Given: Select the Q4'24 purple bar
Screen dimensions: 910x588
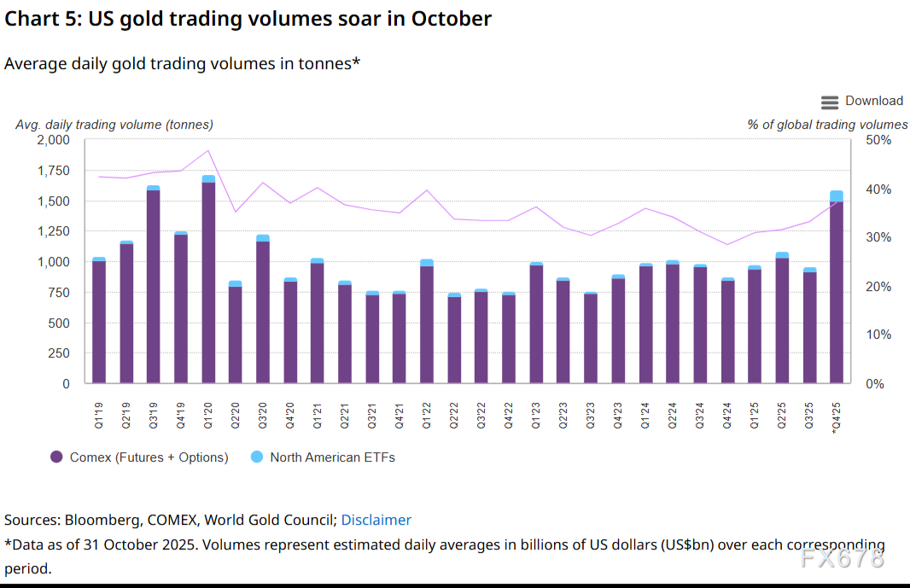Looking at the screenshot, I should pos(727,331).
